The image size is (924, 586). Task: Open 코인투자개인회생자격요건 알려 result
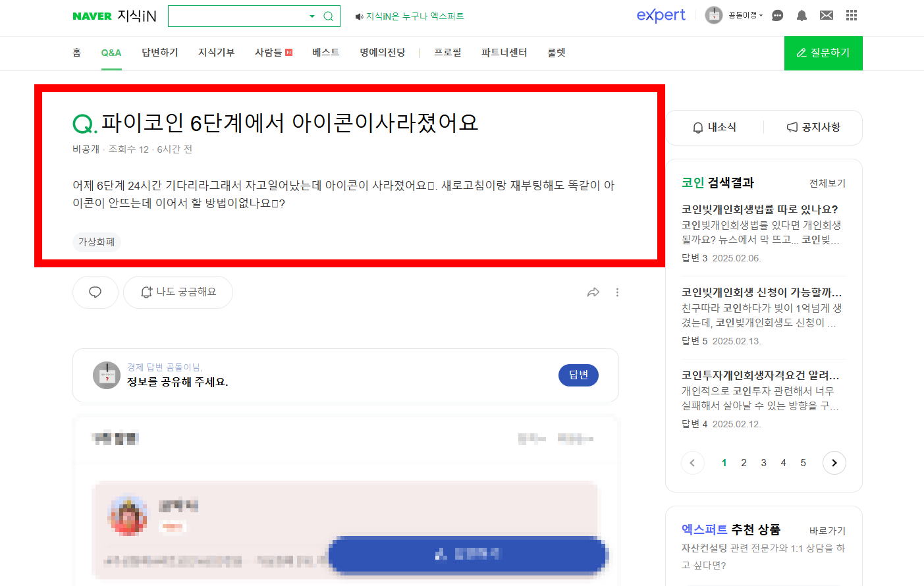pyautogui.click(x=761, y=375)
